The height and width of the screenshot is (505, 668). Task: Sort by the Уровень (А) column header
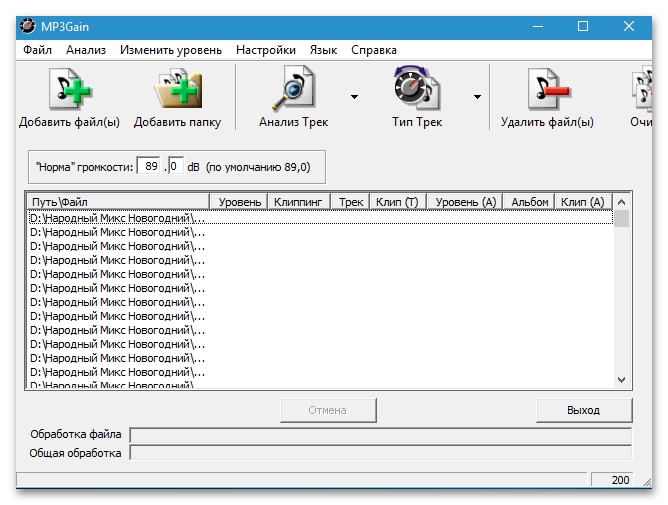(465, 202)
